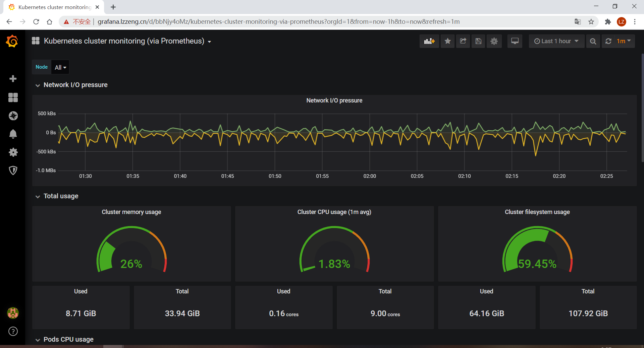Close the Kubernetes cluster monitoring tab
644x348 pixels.
click(97, 7)
